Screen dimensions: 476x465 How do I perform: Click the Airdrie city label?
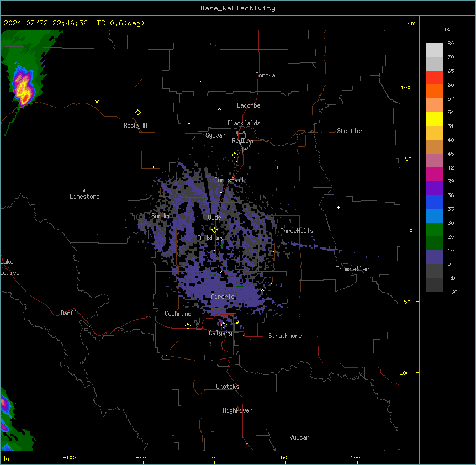coord(223,297)
